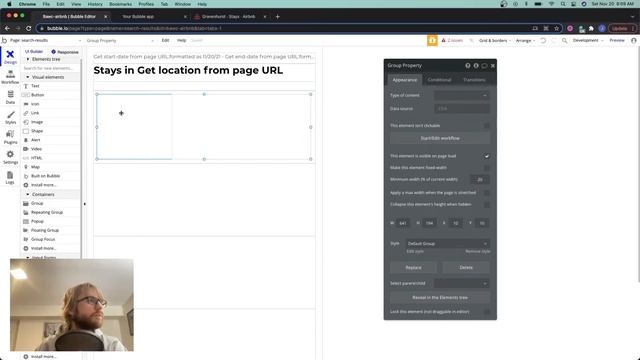This screenshot has height=360, width=640.
Task: Open the Style Default Group dropdown
Action: pos(447,244)
